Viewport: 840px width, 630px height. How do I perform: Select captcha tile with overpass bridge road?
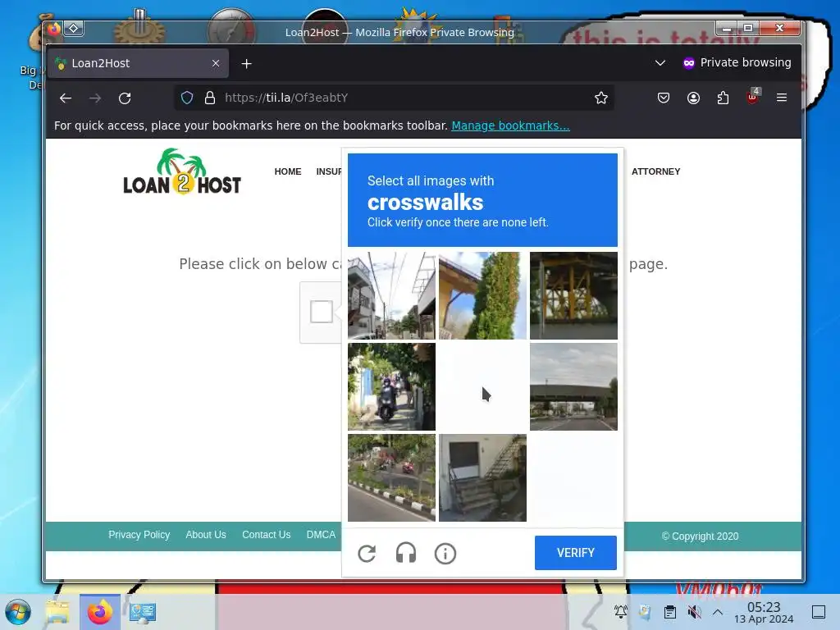point(573,387)
